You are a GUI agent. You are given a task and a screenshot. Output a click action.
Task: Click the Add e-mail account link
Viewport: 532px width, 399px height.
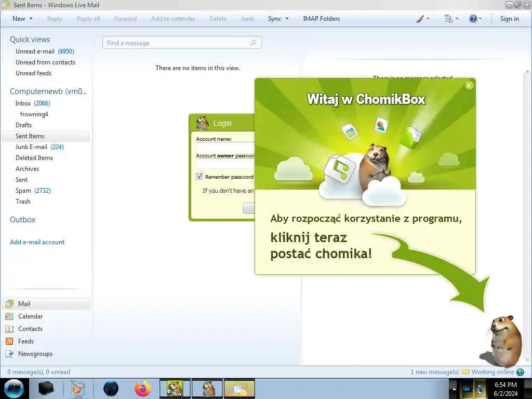37,242
